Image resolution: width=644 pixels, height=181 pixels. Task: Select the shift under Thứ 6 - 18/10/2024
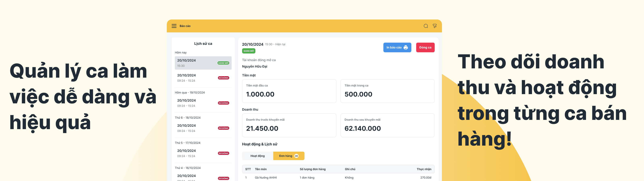[203, 128]
